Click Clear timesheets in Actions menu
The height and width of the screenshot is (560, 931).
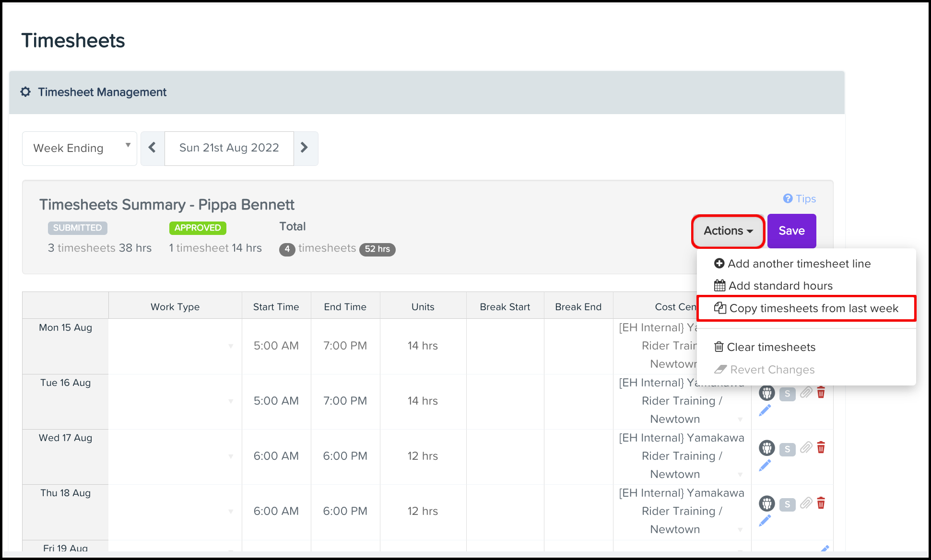(x=765, y=347)
